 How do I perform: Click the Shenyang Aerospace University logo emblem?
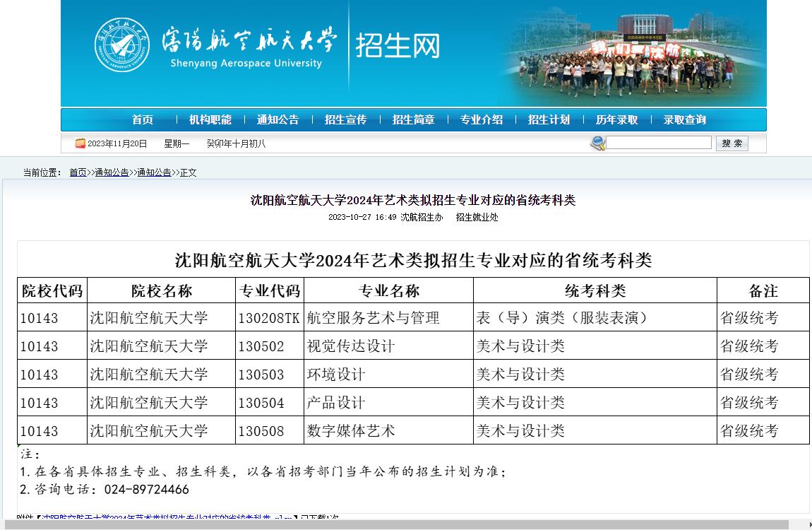tap(122, 45)
